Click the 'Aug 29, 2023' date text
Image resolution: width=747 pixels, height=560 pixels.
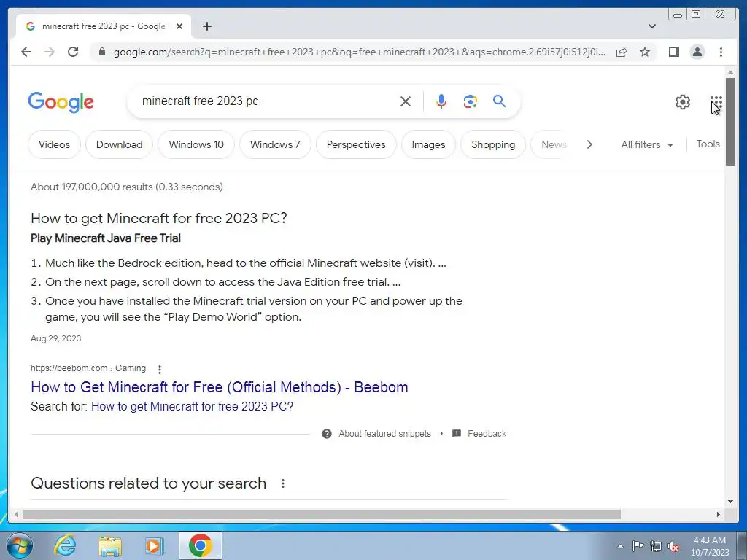55,338
